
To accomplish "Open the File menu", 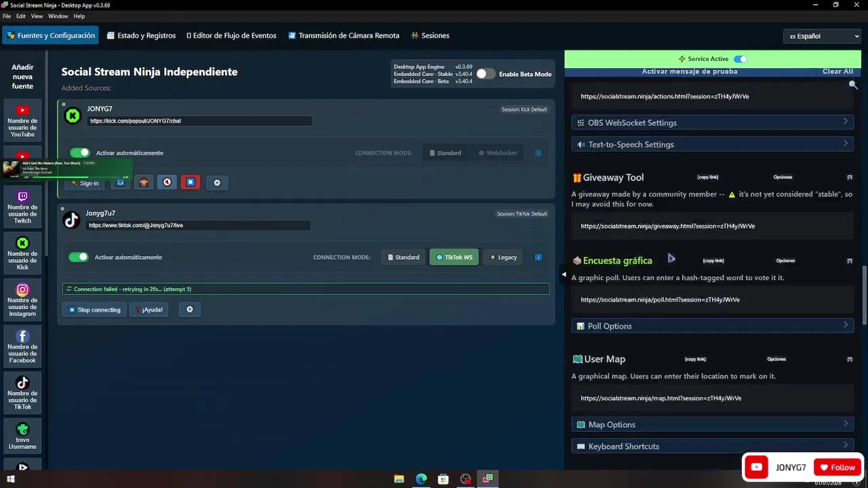I will (x=7, y=16).
